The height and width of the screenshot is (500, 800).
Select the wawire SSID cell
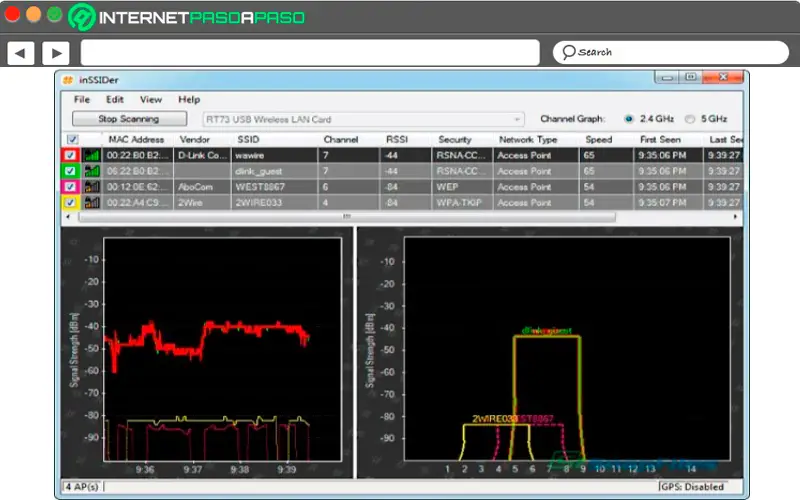coord(274,155)
